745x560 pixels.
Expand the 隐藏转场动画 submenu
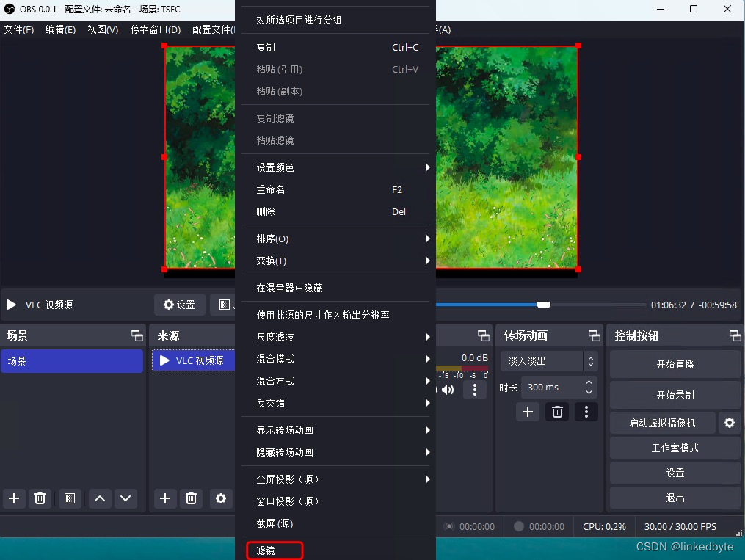[335, 452]
